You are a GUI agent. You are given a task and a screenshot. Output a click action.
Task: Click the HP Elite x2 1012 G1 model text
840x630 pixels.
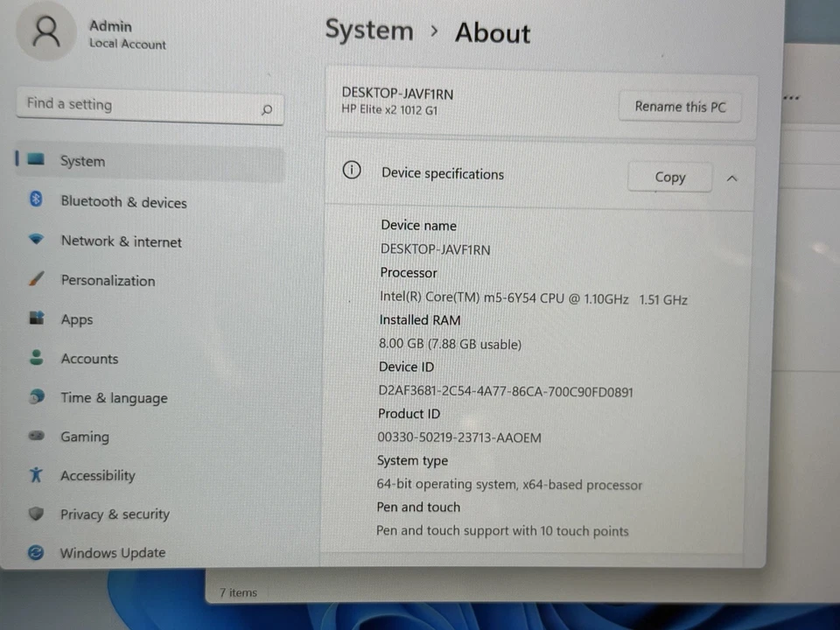[389, 110]
